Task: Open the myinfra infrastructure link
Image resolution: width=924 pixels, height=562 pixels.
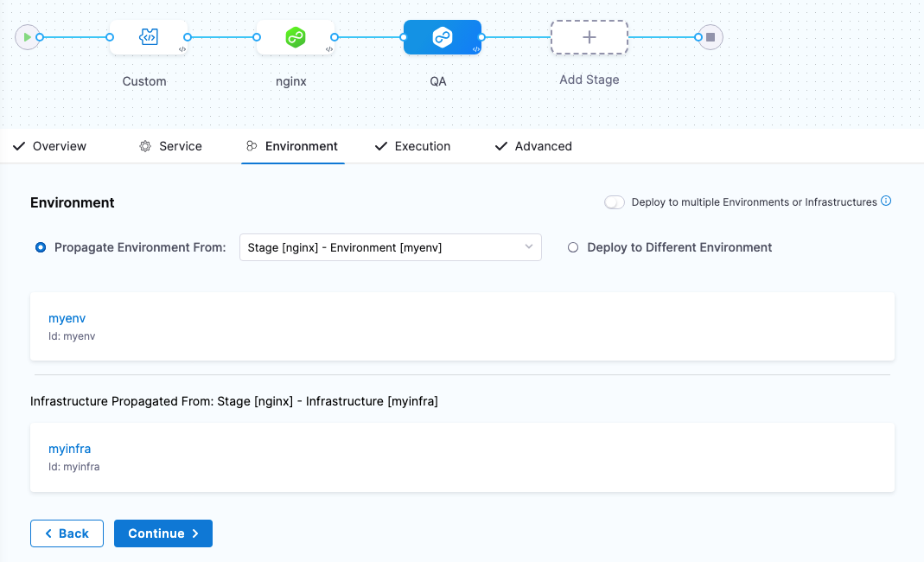Action: coord(70,449)
